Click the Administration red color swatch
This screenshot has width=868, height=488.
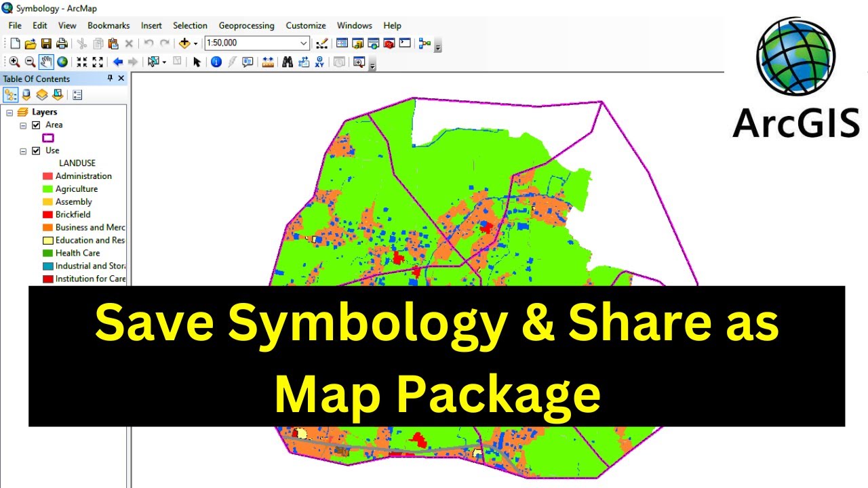point(47,176)
